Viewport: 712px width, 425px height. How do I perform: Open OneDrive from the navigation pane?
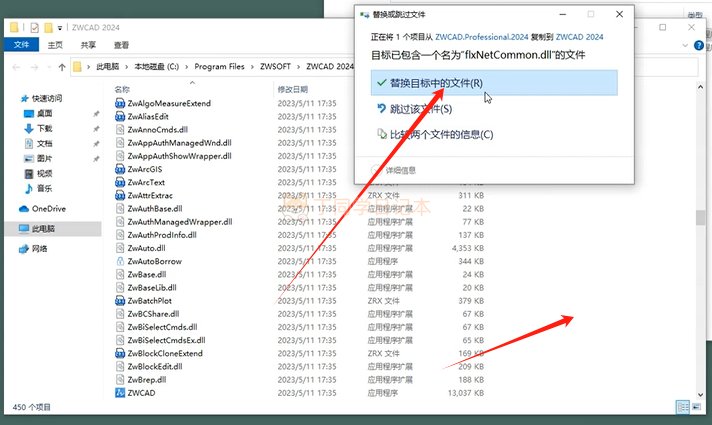[x=48, y=208]
